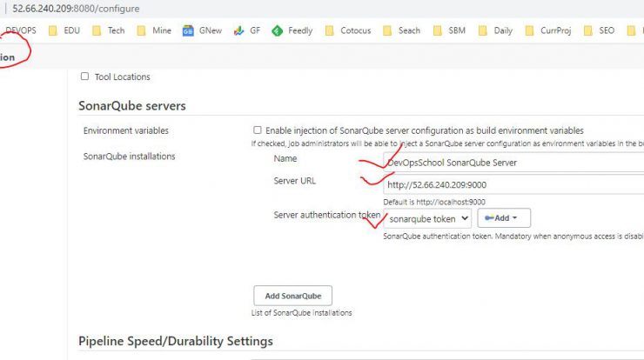Open the Cotocus bookmark folder
This screenshot has width=644, height=360.
(x=348, y=30)
